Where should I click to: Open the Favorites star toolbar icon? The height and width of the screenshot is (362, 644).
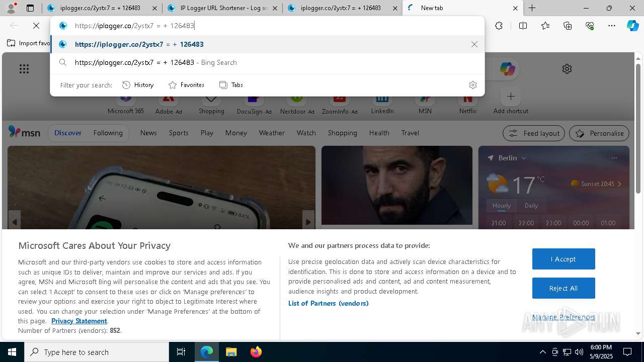[545, 26]
